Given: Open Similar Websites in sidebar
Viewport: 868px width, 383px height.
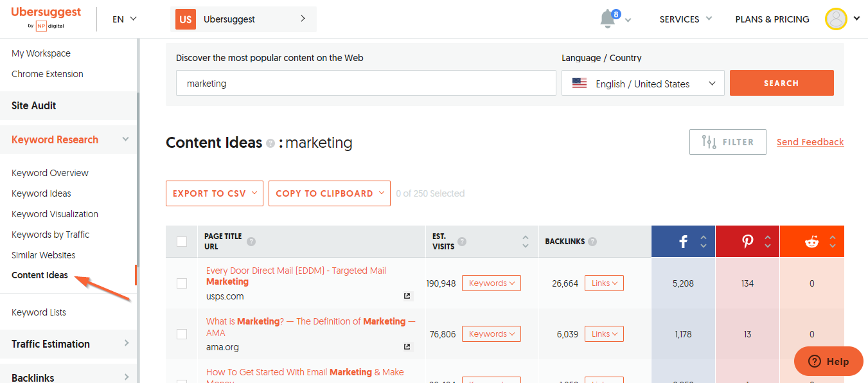Looking at the screenshot, I should (x=44, y=255).
